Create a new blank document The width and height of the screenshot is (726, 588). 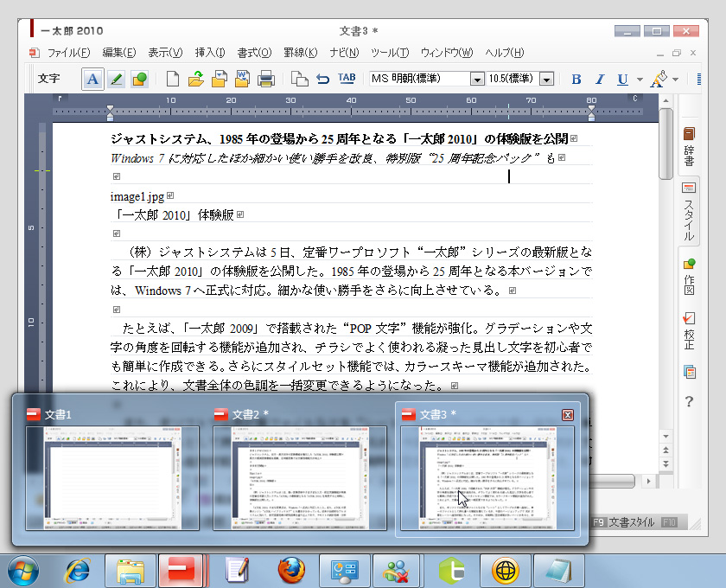pyautogui.click(x=173, y=79)
